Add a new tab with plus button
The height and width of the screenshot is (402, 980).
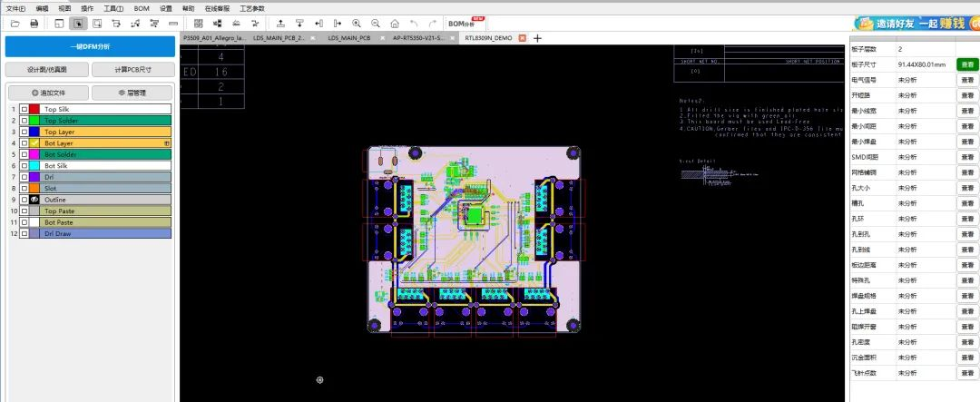[537, 38]
